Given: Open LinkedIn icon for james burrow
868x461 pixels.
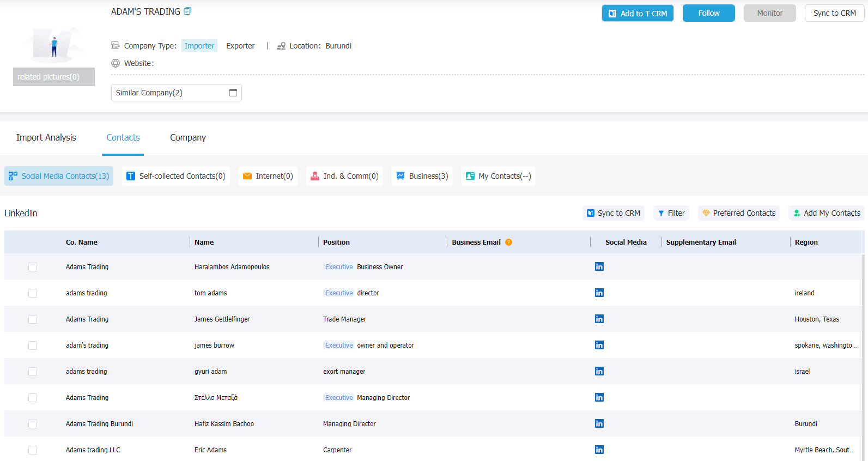Looking at the screenshot, I should point(599,345).
